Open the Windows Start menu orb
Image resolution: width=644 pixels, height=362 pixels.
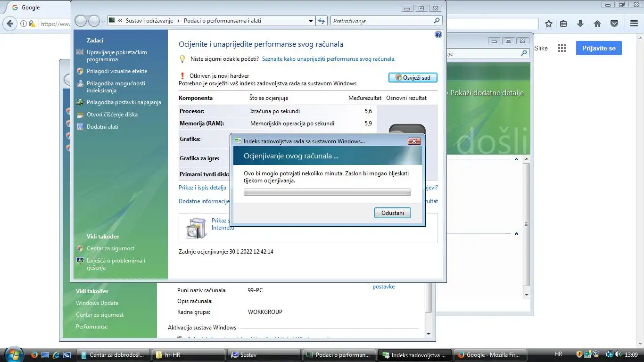(13, 354)
